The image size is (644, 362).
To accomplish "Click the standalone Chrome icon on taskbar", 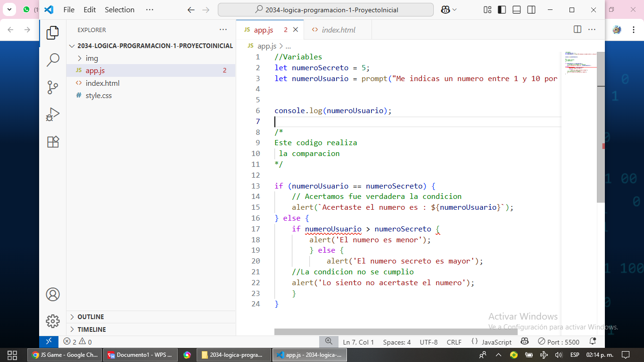I will tap(187, 354).
